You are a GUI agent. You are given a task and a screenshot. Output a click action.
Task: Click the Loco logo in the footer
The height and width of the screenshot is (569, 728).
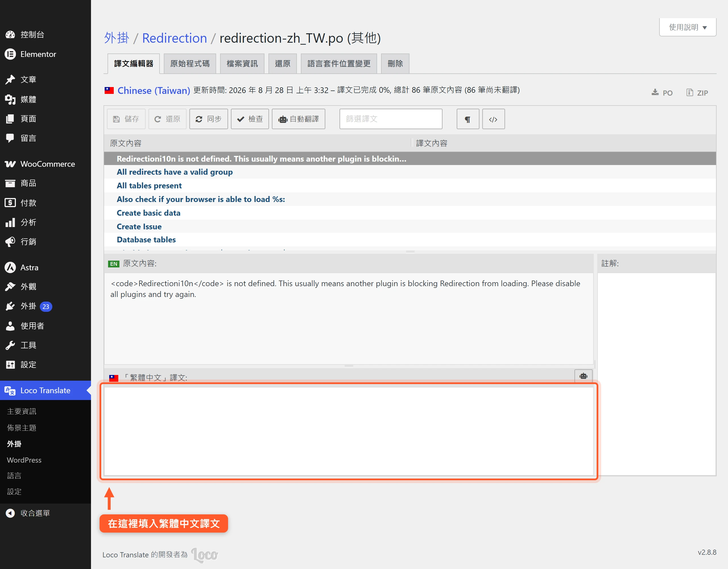point(204,555)
